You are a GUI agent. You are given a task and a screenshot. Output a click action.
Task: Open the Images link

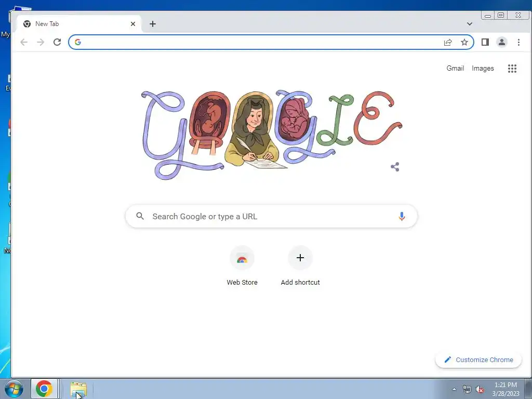[483, 68]
